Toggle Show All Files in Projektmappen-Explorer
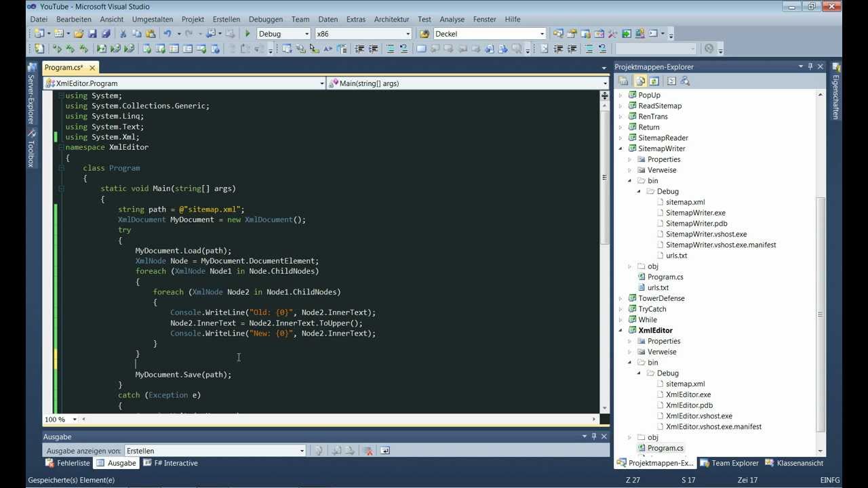The width and height of the screenshot is (868, 488). click(639, 81)
